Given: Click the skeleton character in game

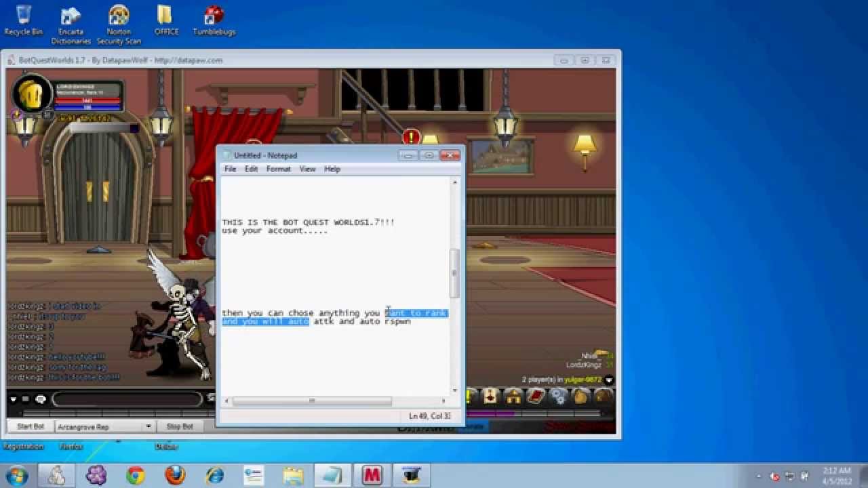Looking at the screenshot, I should 180,324.
